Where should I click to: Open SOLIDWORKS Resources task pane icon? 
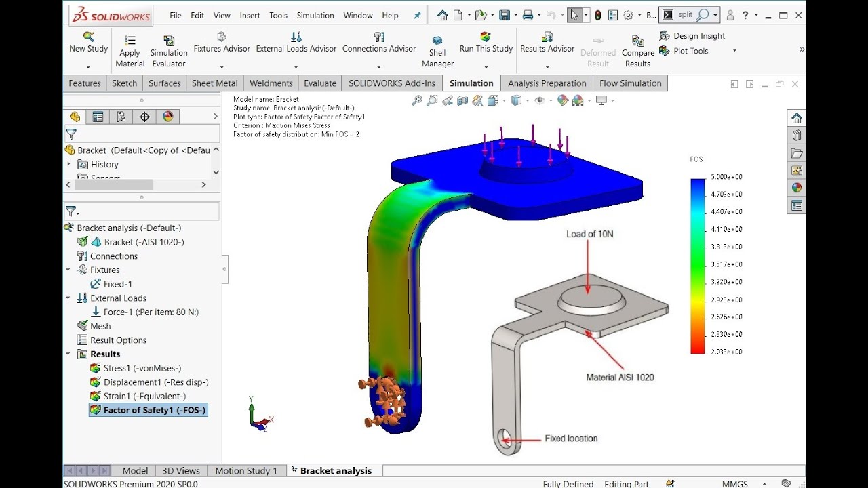(797, 118)
